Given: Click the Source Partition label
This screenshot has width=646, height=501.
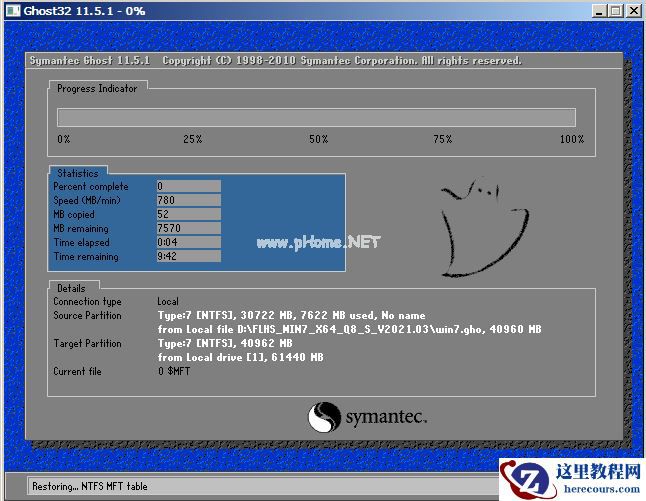Looking at the screenshot, I should 87,316.
